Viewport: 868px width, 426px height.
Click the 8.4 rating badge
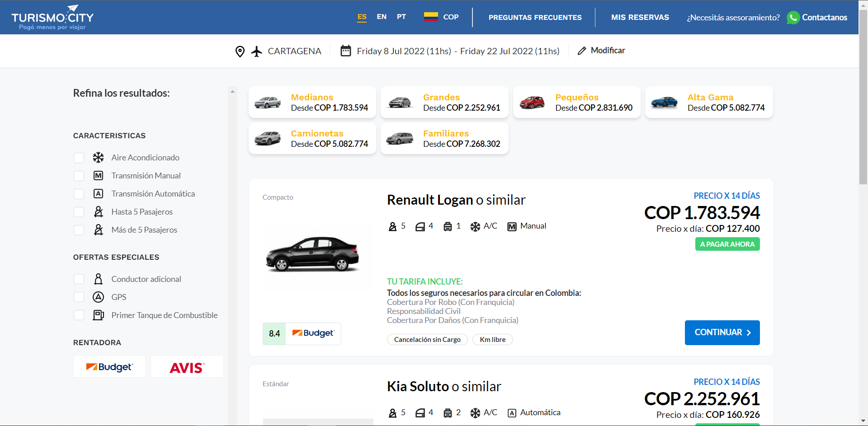click(274, 334)
